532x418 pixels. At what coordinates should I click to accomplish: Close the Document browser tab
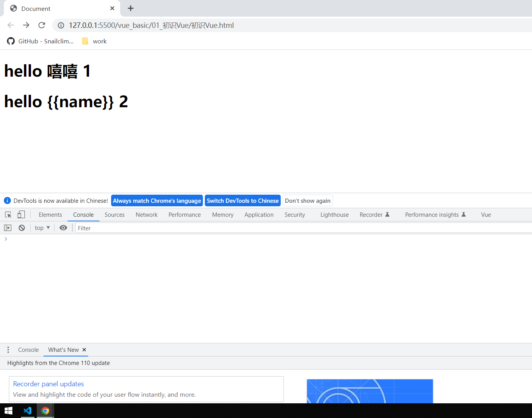(112, 8)
